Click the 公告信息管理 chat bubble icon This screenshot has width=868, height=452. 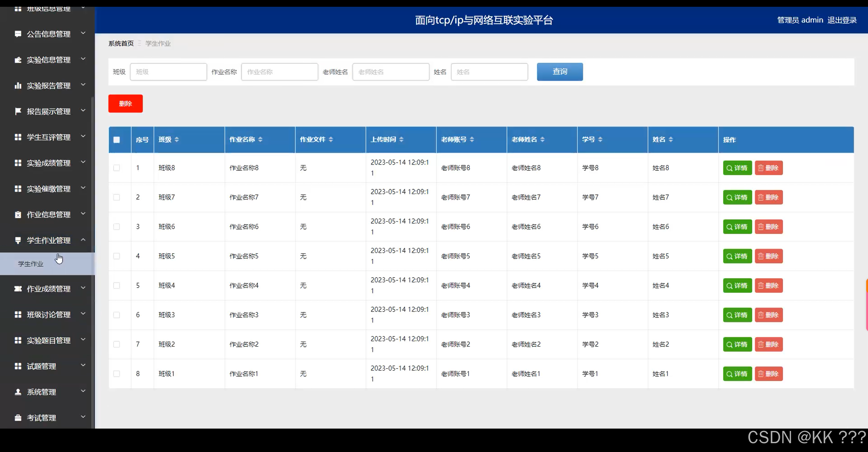(x=18, y=34)
